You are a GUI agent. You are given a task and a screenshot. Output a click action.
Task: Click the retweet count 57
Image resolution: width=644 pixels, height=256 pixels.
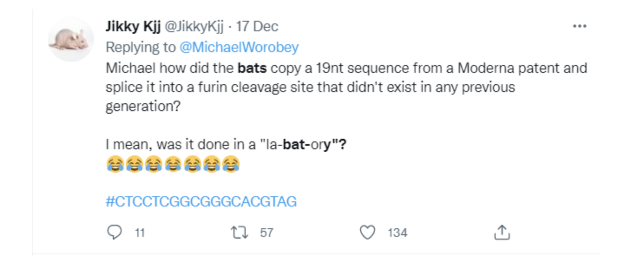(266, 233)
